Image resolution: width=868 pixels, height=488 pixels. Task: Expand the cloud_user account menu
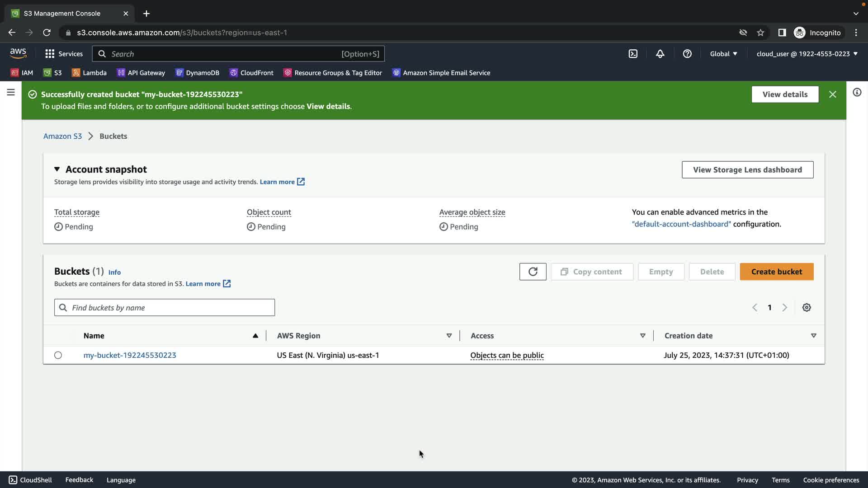point(807,54)
